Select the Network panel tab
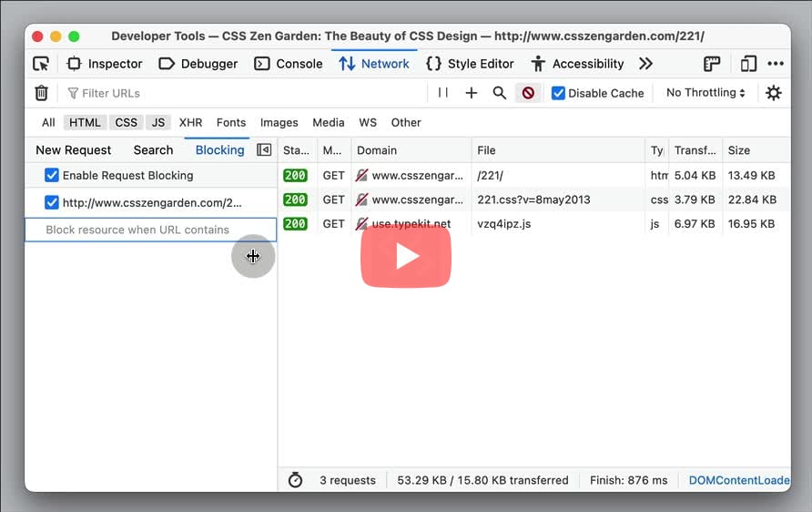This screenshot has width=812, height=512. point(374,64)
